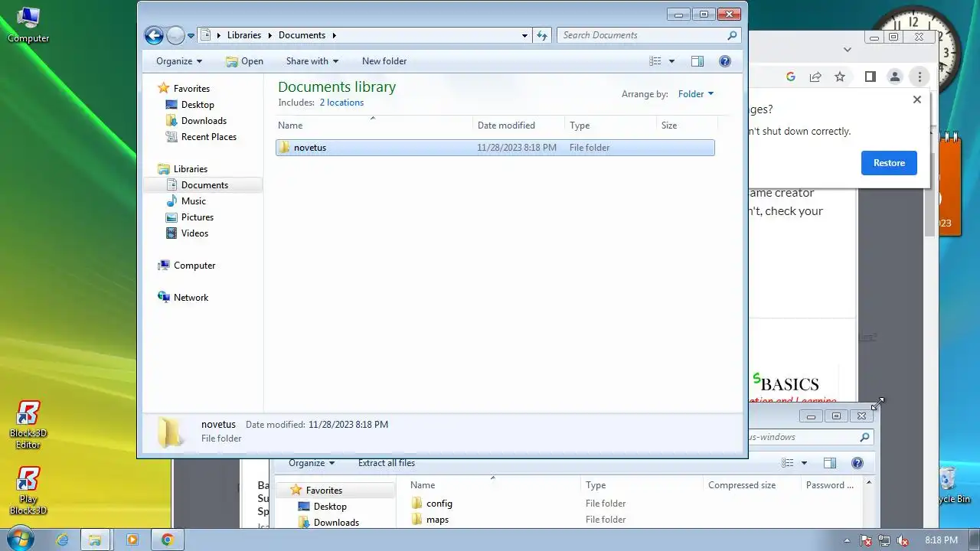Select Computer in the navigation pane
980x551 pixels.
click(194, 266)
